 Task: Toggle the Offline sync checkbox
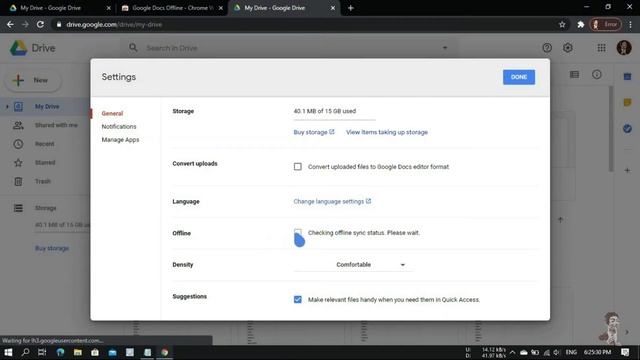[x=298, y=233]
